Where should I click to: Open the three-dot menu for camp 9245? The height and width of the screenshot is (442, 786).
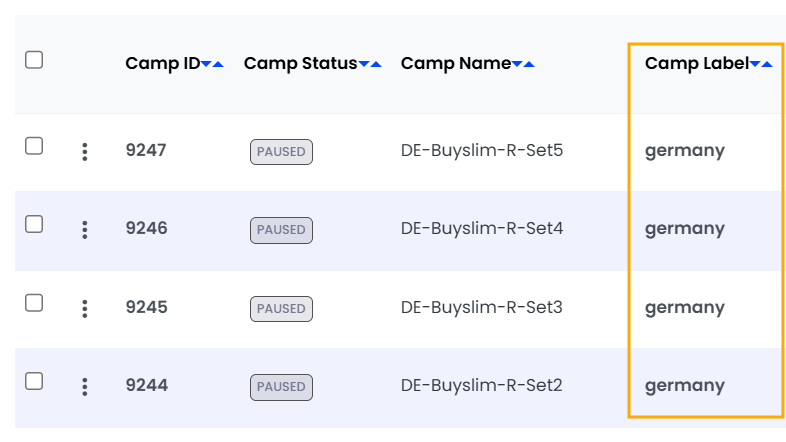85,308
